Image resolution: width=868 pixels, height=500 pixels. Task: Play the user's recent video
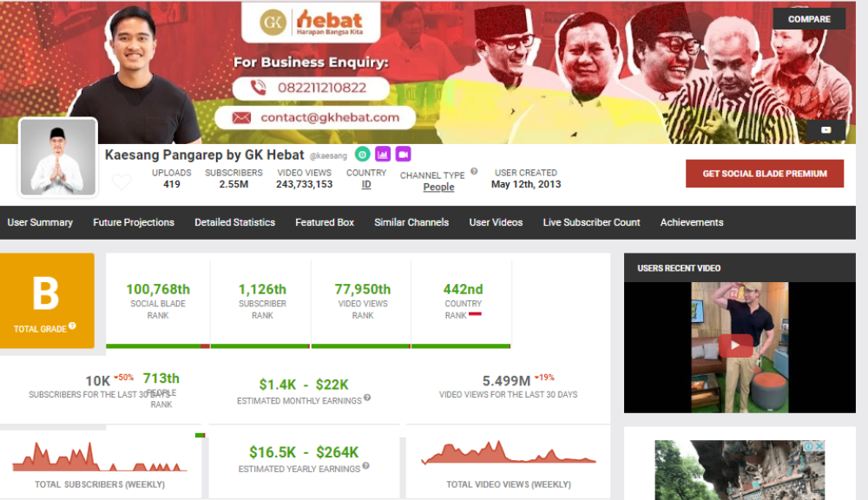point(736,345)
